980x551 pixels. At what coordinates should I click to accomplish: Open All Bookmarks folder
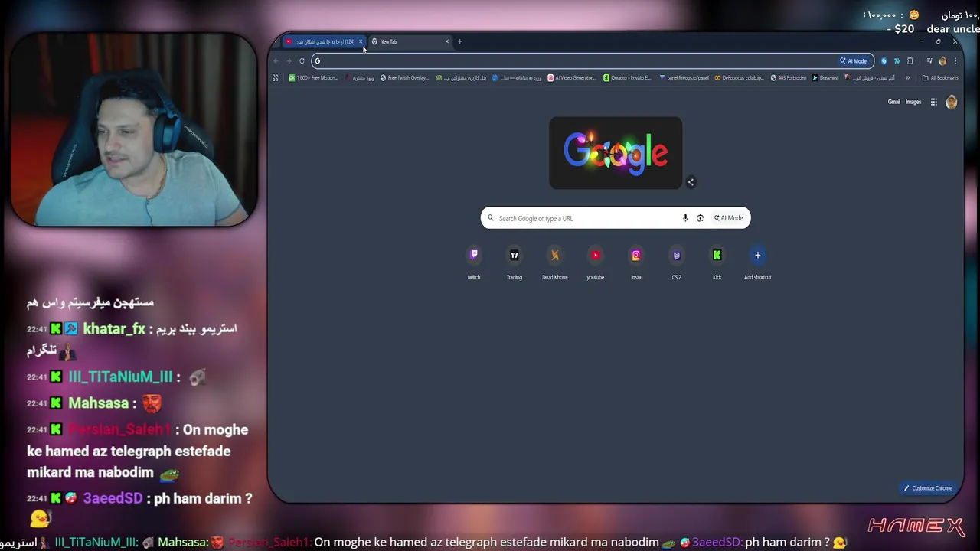[x=940, y=77]
